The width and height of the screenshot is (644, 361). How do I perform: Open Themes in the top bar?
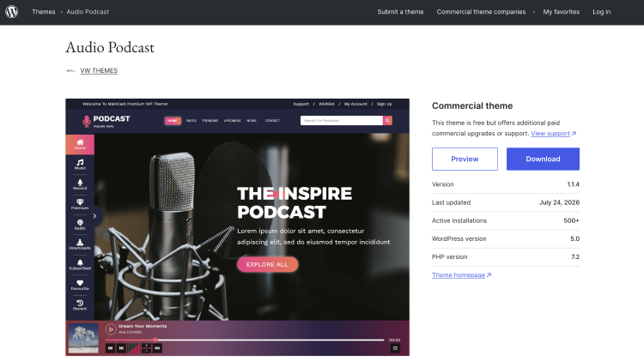pos(44,12)
